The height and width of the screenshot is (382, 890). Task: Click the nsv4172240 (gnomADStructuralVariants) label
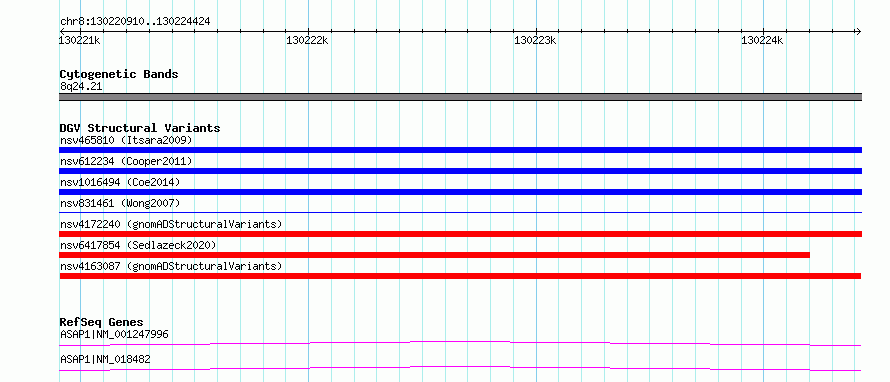171,224
